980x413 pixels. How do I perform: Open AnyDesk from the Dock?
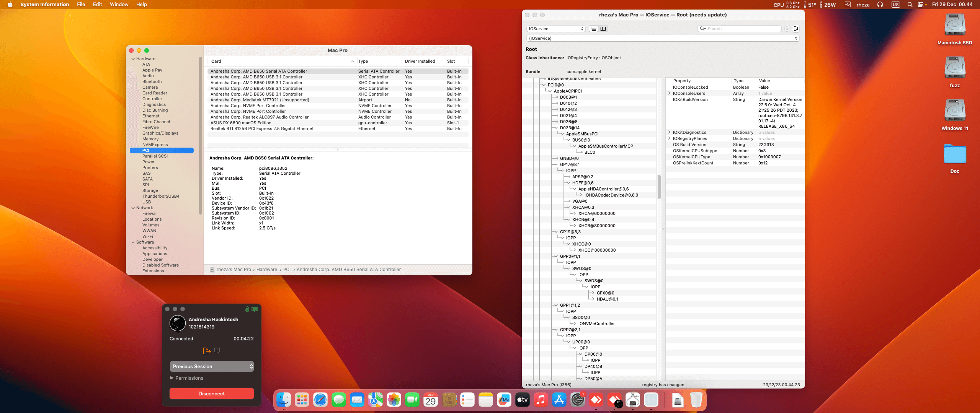pos(596,400)
